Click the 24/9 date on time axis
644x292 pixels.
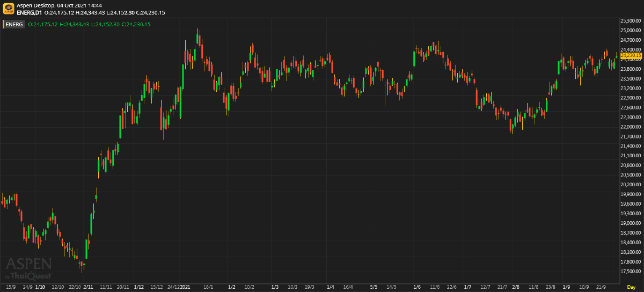pyautogui.click(x=27, y=287)
